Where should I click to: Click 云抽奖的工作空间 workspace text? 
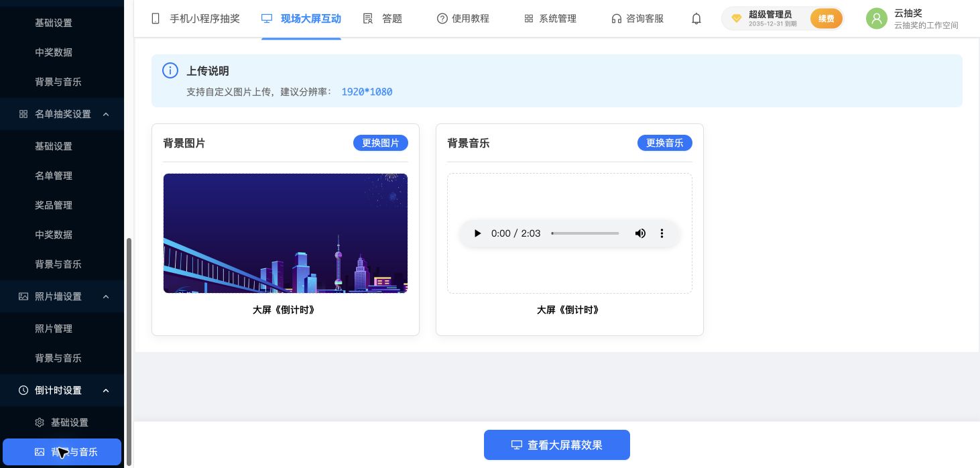click(926, 25)
